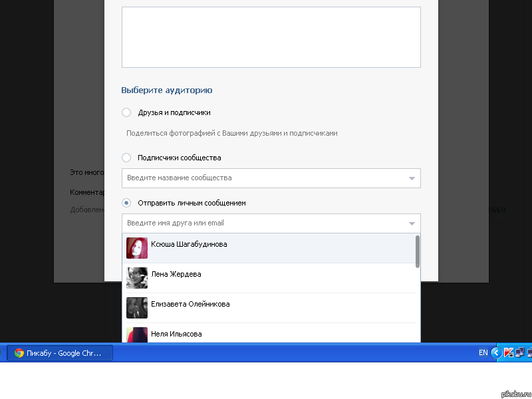The width and height of the screenshot is (532, 399).
Task: Choose the Отправить личным сообщением radio button
Action: click(x=126, y=203)
